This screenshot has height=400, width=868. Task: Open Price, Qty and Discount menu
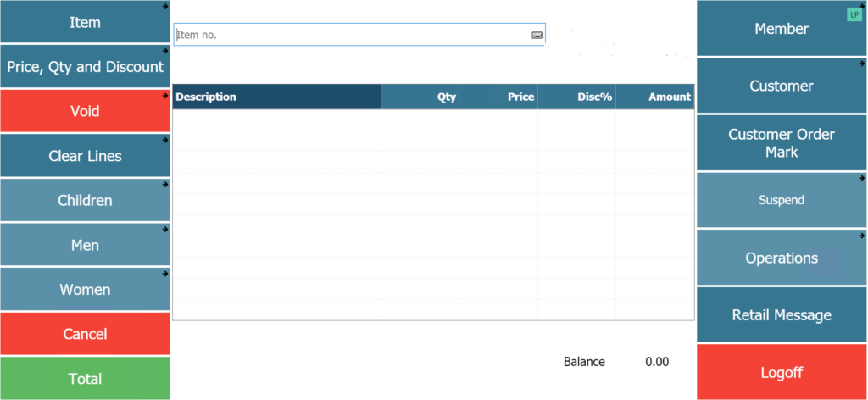click(86, 66)
